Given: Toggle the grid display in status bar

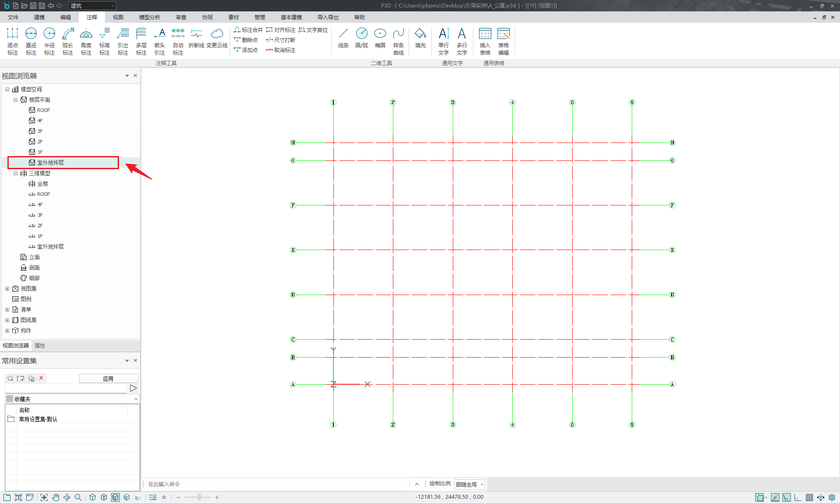Looking at the screenshot, I should (x=809, y=497).
